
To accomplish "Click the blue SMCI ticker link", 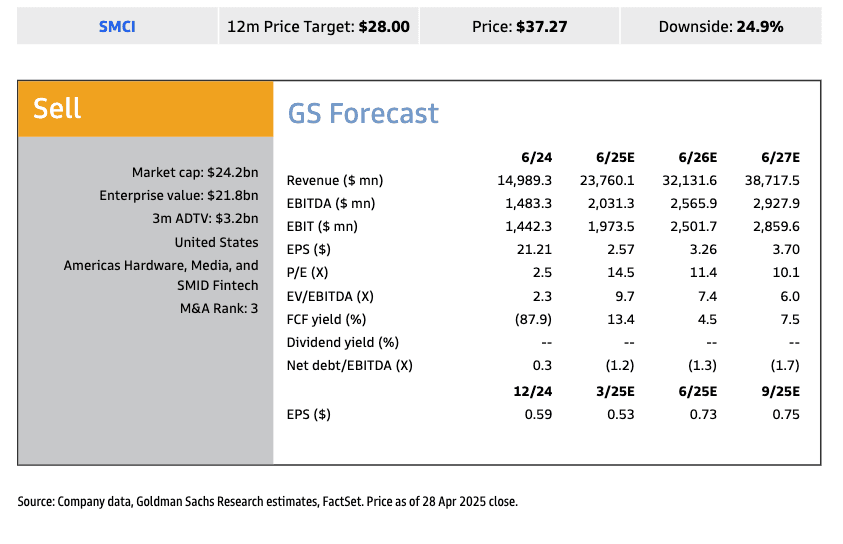I will [x=117, y=27].
